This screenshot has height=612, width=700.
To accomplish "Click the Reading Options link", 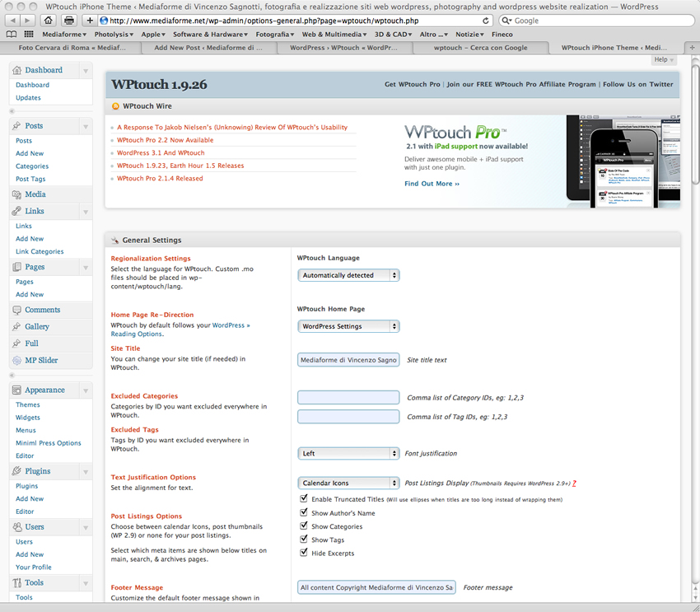I will coord(137,334).
